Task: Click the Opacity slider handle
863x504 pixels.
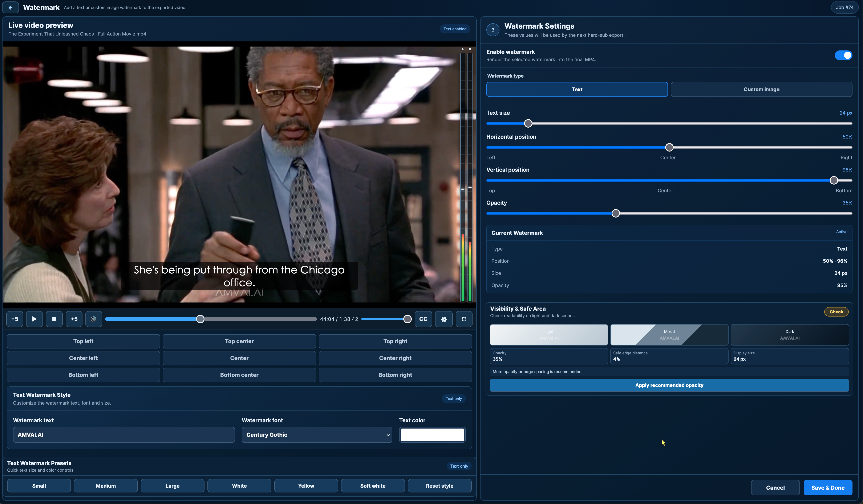Action: pos(615,214)
